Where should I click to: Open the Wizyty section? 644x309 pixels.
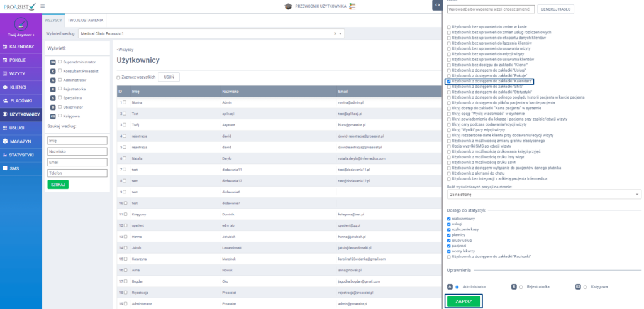pyautogui.click(x=21, y=73)
